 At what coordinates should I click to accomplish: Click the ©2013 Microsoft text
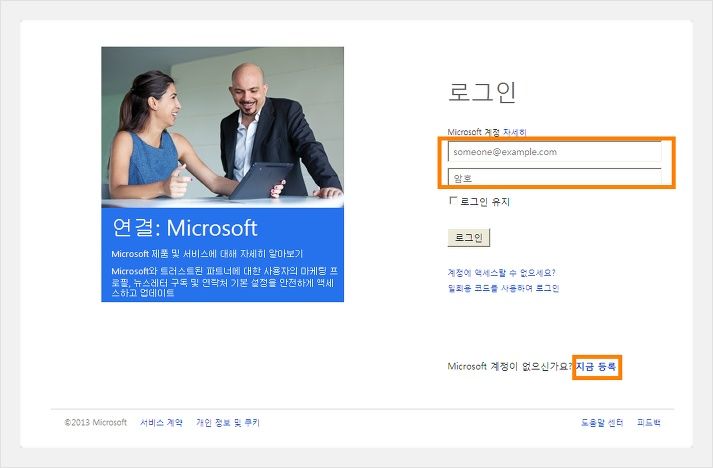(95, 423)
